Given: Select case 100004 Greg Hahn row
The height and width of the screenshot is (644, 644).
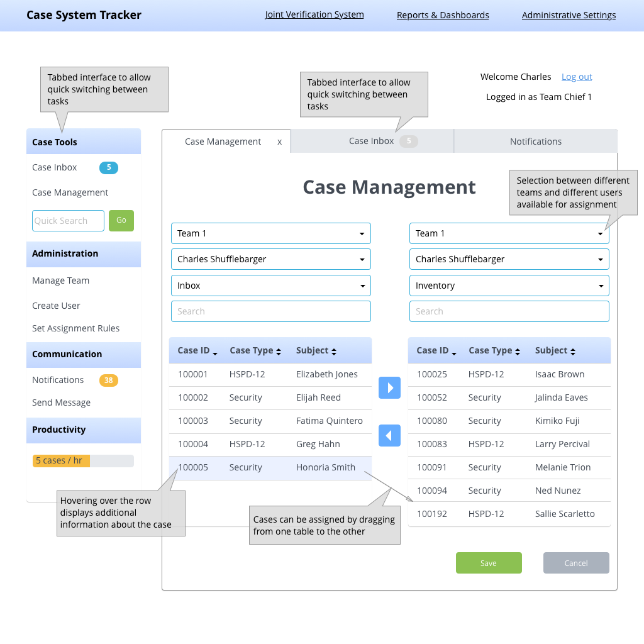Looking at the screenshot, I should [270, 445].
